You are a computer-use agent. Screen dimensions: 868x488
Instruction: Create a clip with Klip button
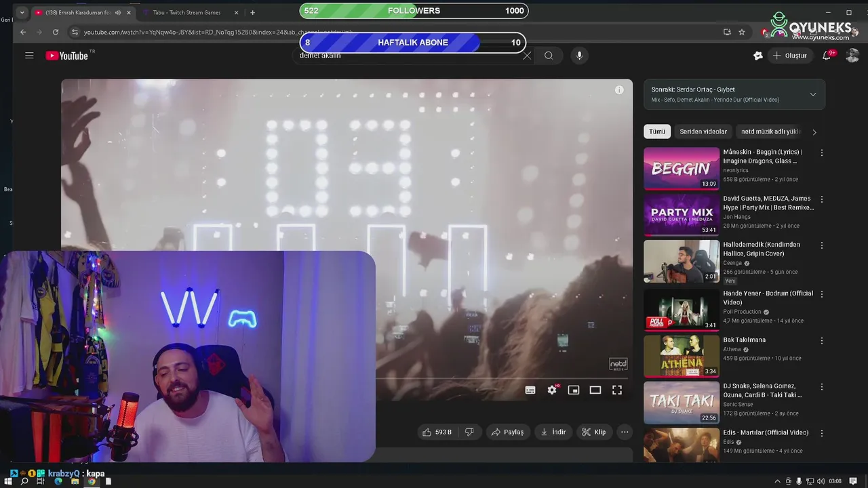click(594, 432)
